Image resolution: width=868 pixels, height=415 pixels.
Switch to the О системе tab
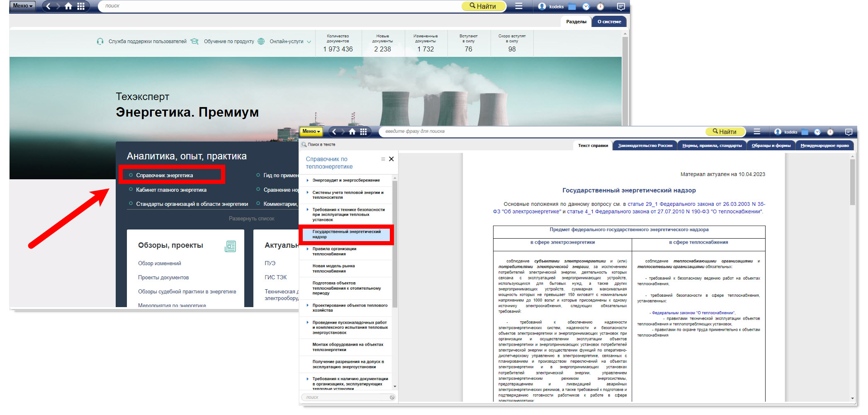[609, 22]
